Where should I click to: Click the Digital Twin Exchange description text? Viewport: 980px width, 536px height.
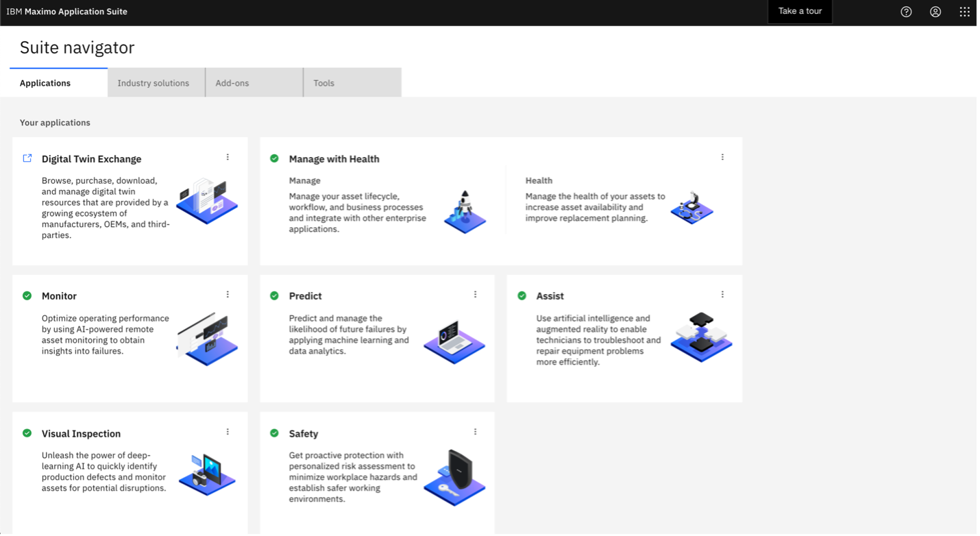coord(105,208)
